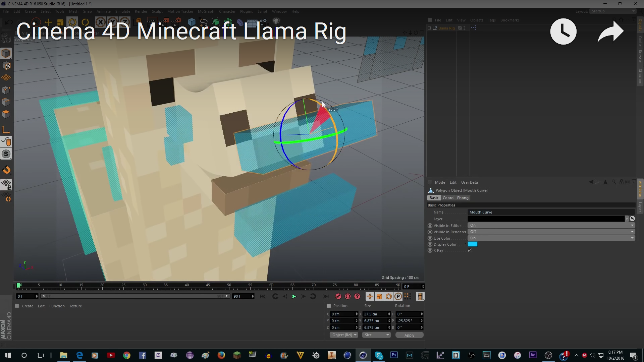Open Attribute Manager User Data menu
644x362 pixels.
[469, 182]
